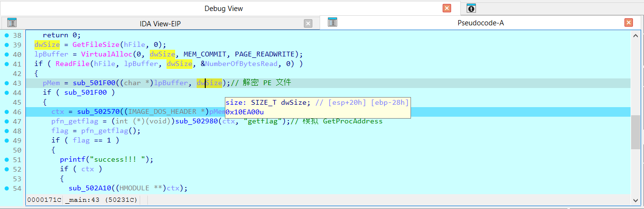
Task: Click highlighted dwSize on line 39
Action: coord(47,44)
